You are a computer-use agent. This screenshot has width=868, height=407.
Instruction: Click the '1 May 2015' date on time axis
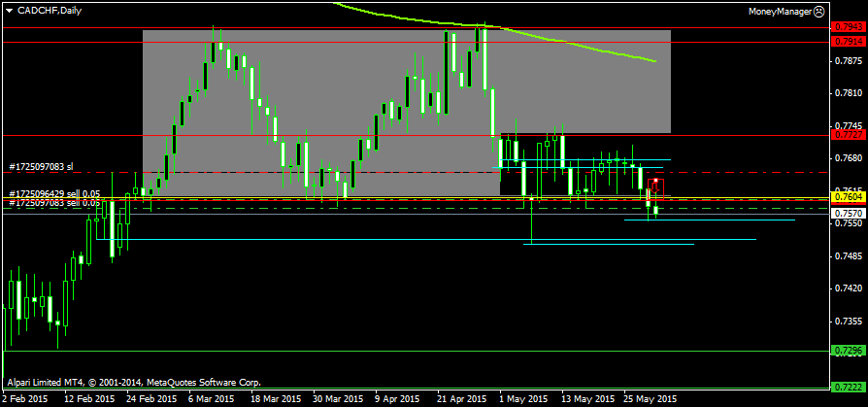[x=522, y=398]
